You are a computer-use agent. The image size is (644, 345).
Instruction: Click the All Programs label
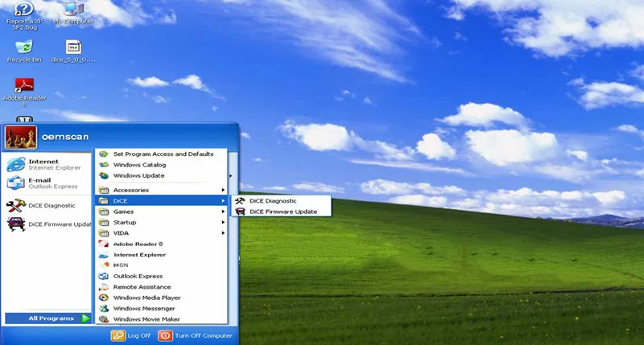(51, 318)
